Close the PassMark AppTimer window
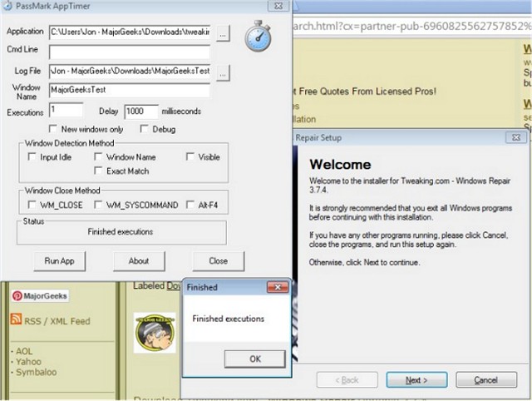The height and width of the screenshot is (401, 532). click(278, 6)
